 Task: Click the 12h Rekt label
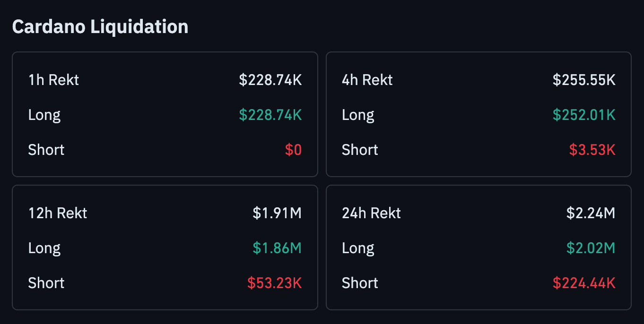pos(58,213)
